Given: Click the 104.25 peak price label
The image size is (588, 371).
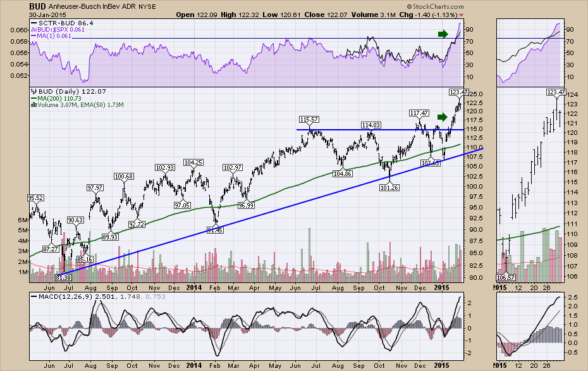Looking at the screenshot, I should [x=193, y=162].
